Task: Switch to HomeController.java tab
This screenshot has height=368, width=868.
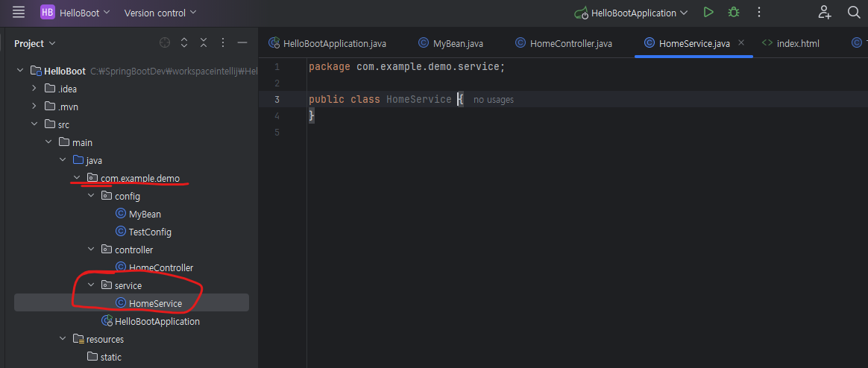Action: pos(564,43)
